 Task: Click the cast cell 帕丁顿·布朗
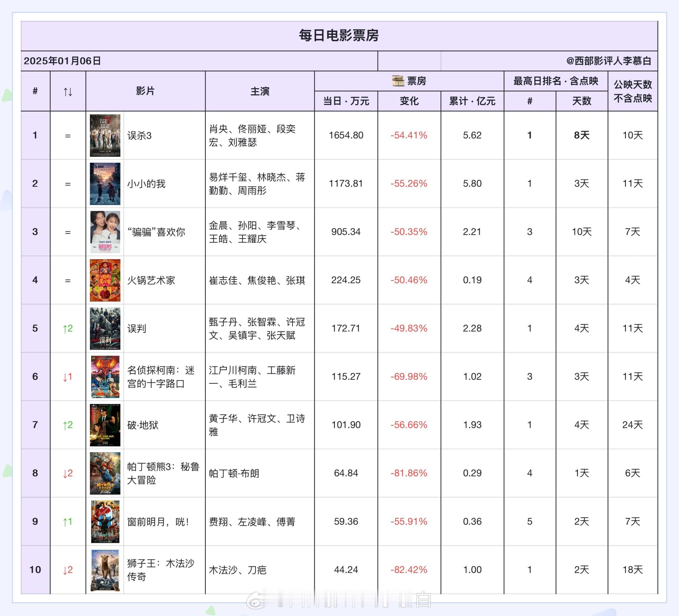pyautogui.click(x=234, y=473)
